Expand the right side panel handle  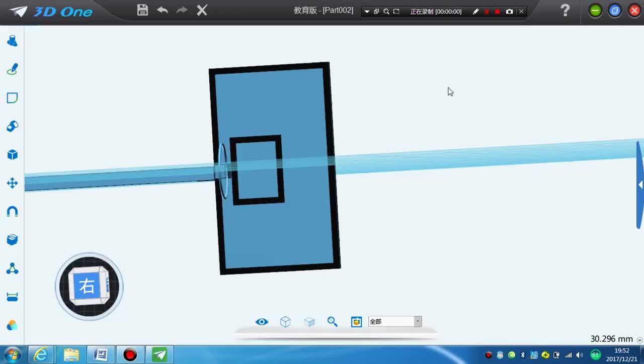[x=640, y=185]
